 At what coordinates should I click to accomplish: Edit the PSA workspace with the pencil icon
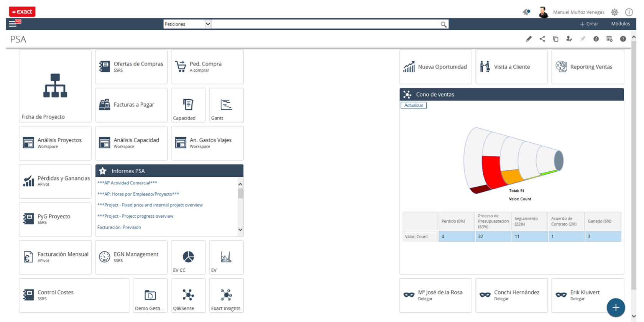[529, 39]
